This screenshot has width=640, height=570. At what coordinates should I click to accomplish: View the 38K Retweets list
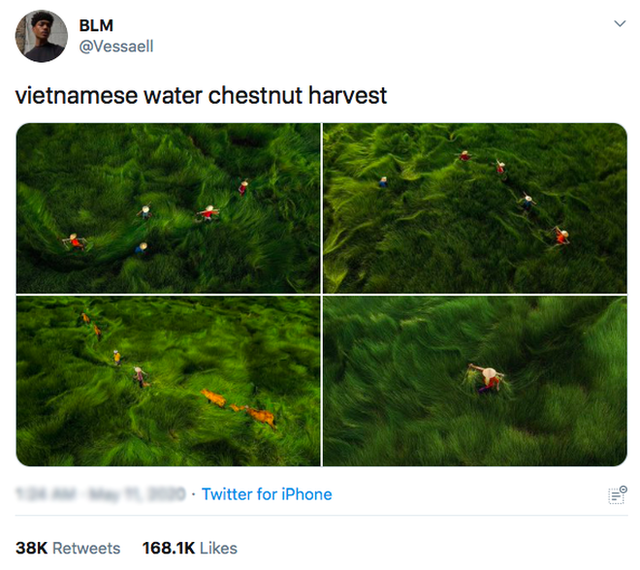(68, 548)
